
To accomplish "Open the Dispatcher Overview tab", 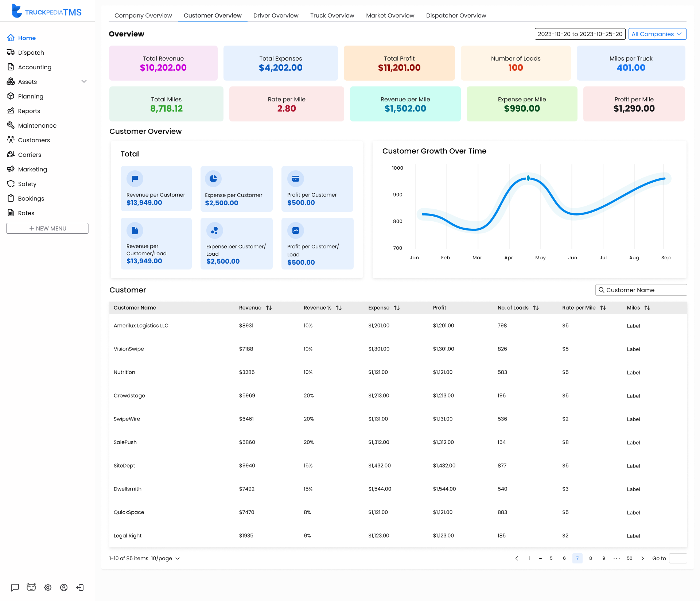I will pos(456,15).
